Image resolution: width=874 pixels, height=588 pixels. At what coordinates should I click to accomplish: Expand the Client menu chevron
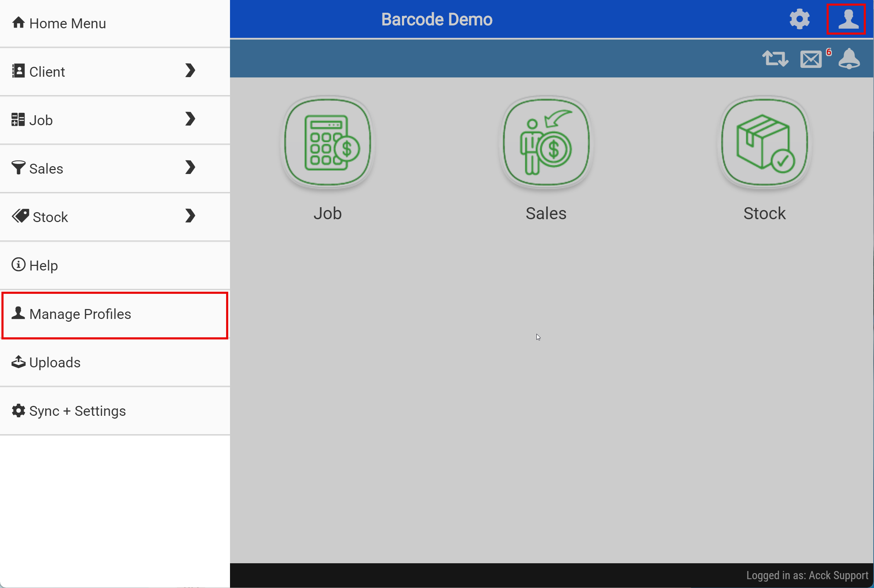click(190, 71)
